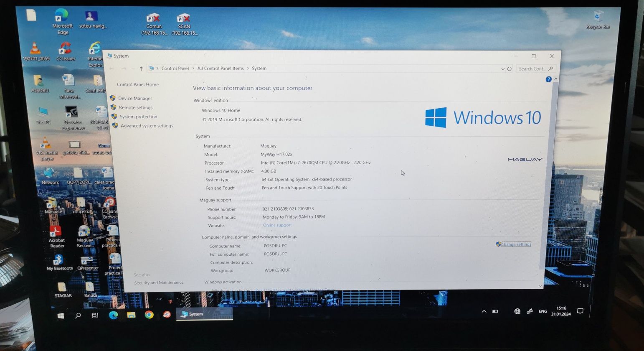Open File Explorer from taskbar

click(131, 315)
